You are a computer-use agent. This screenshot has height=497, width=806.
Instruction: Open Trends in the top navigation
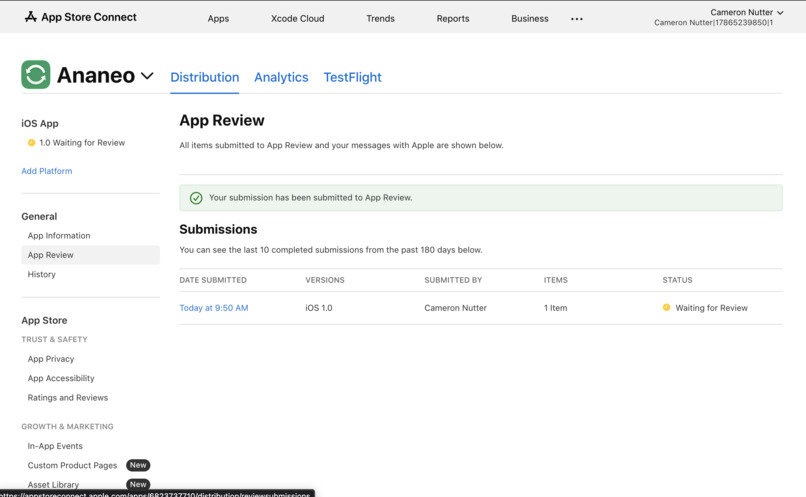click(380, 19)
